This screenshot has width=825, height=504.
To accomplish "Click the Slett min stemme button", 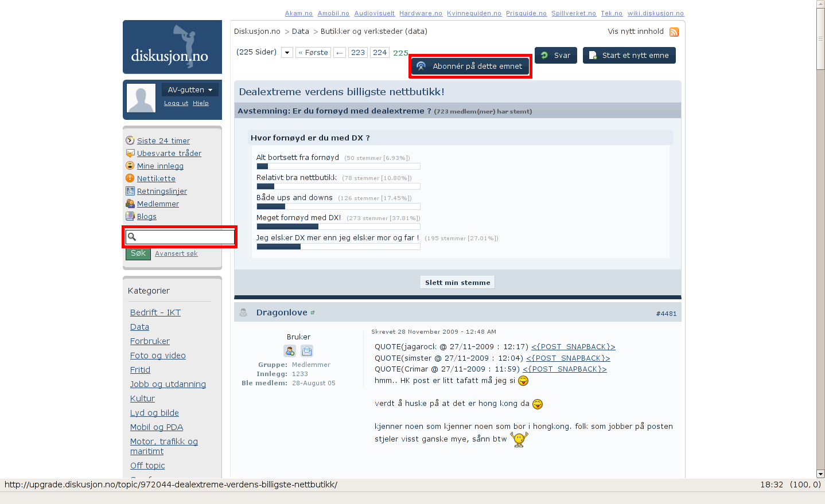I will pyautogui.click(x=458, y=283).
